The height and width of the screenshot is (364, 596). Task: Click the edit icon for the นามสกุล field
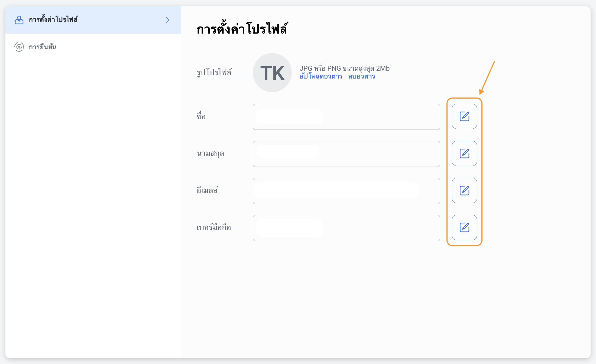coord(464,154)
